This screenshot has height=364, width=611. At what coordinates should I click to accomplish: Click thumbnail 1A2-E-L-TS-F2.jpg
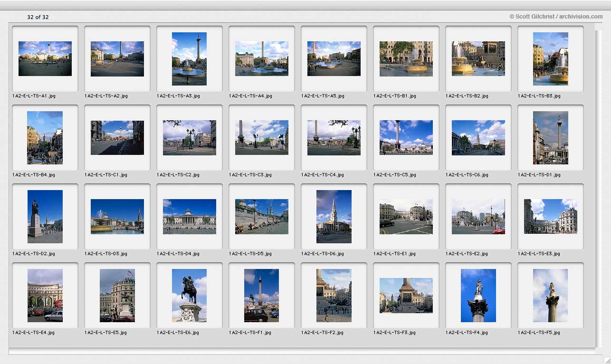click(334, 296)
